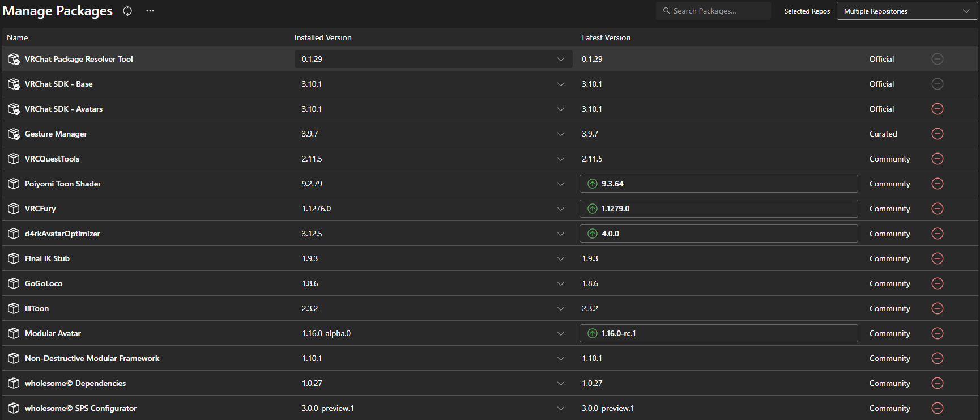Remove the VRCFury package
The width and height of the screenshot is (980, 420).
coord(938,209)
